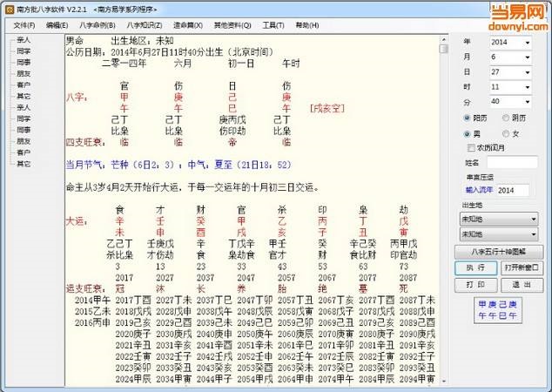Viewport: 552px width, 392px height.
Task: Expand the 分 dropdown showing 40
Action: click(x=527, y=102)
